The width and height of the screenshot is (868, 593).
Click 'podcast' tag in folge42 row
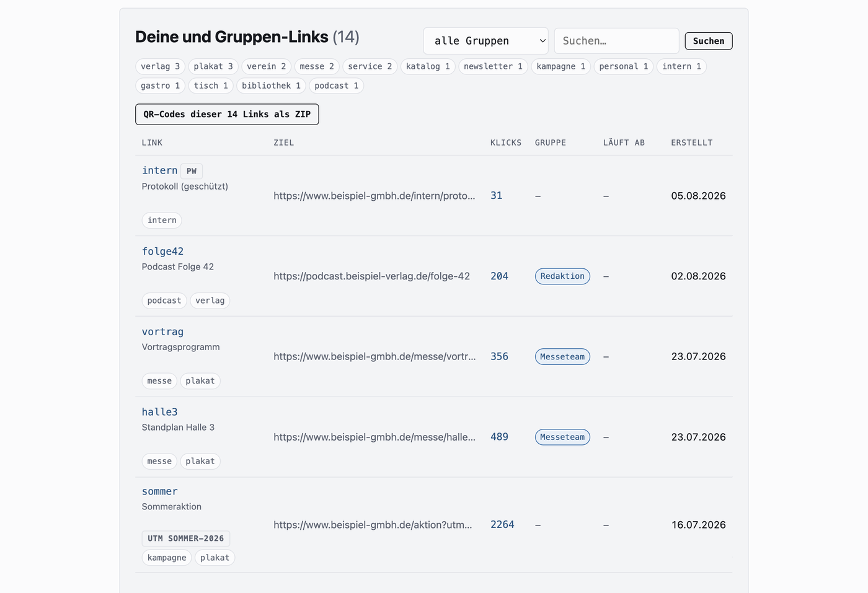tap(164, 301)
